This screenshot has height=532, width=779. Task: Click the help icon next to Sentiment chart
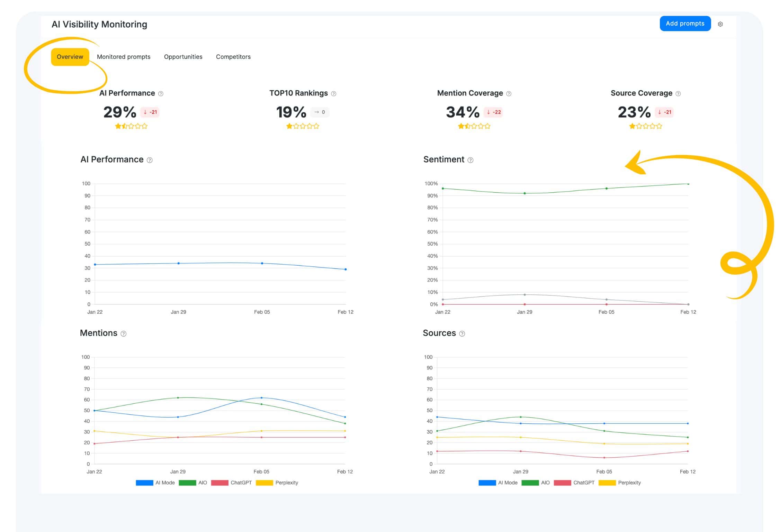470,160
